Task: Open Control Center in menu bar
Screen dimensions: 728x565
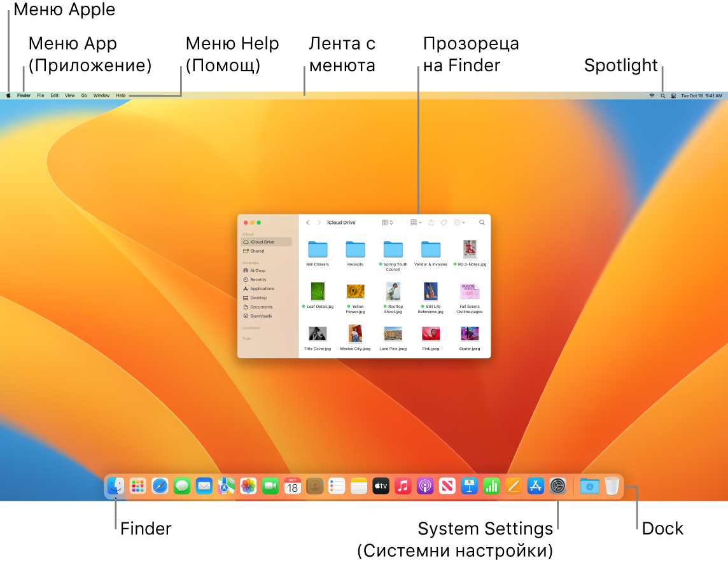Action: 673,95
